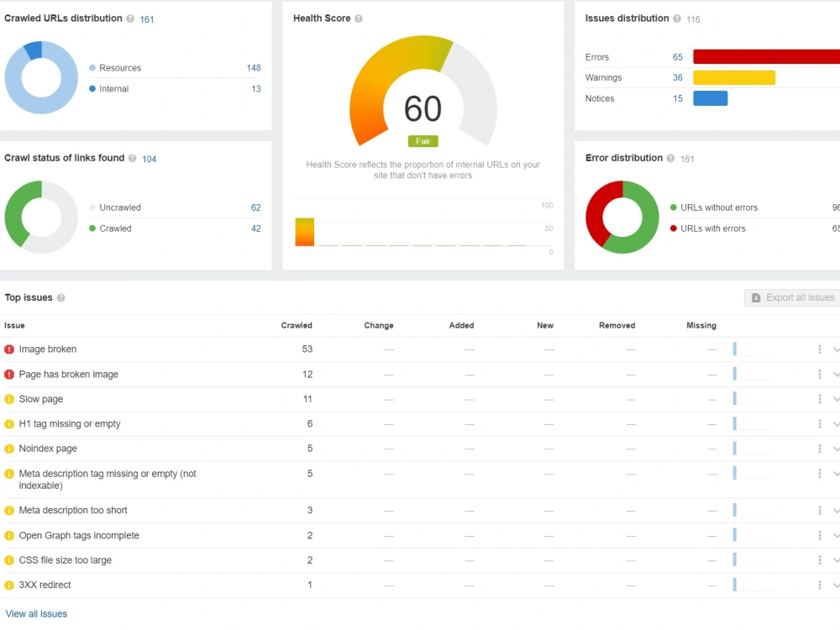Click the blue Notices bar
840x630 pixels.
(x=711, y=98)
